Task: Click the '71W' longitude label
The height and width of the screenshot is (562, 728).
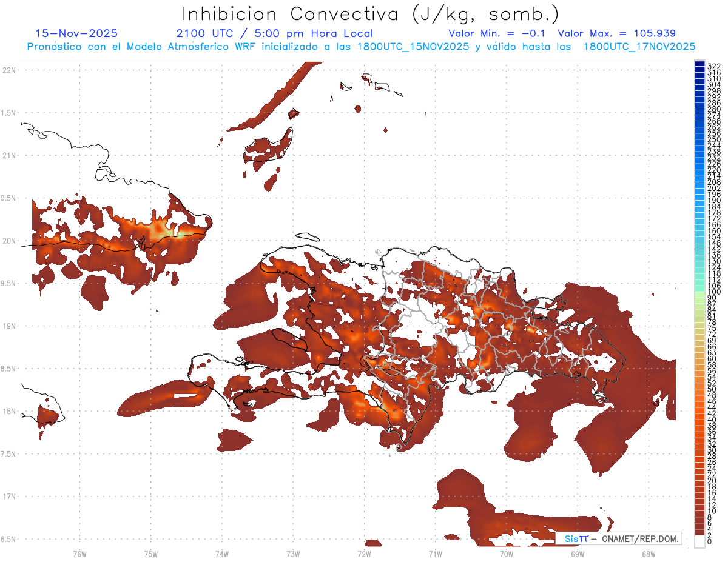Action: tap(435, 554)
